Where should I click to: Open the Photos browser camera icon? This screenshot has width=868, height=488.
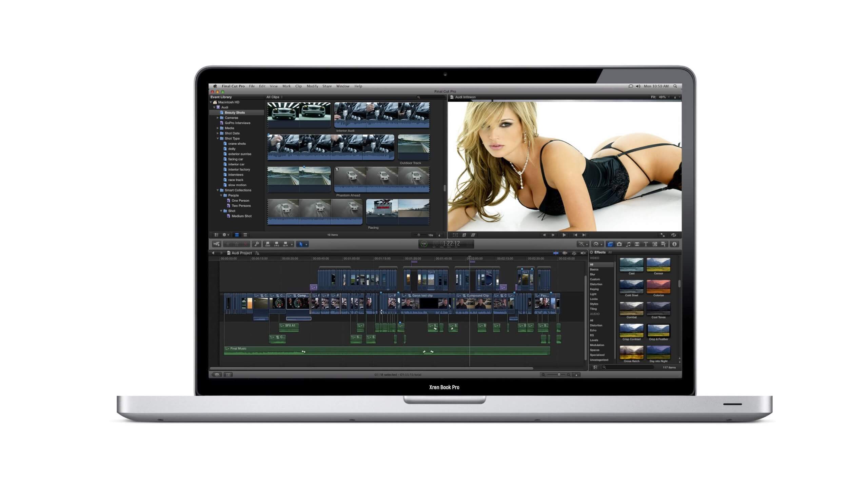click(x=619, y=244)
